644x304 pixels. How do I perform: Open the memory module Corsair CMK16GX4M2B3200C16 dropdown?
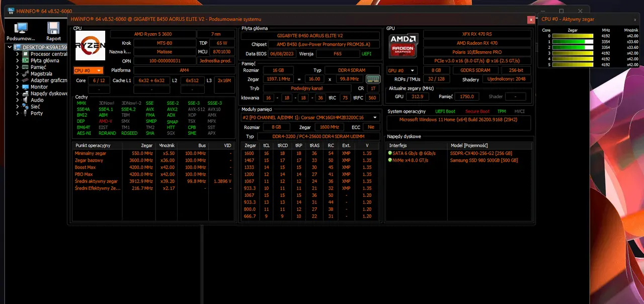point(310,117)
